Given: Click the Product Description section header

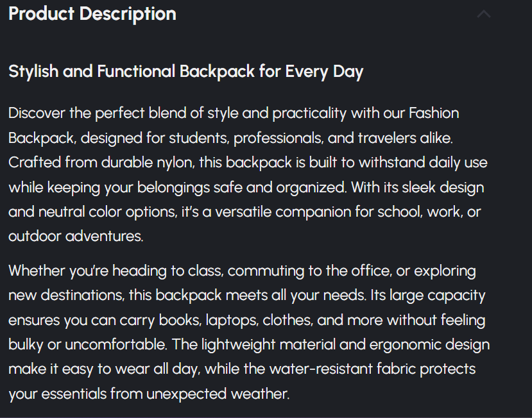Looking at the screenshot, I should click(92, 14).
